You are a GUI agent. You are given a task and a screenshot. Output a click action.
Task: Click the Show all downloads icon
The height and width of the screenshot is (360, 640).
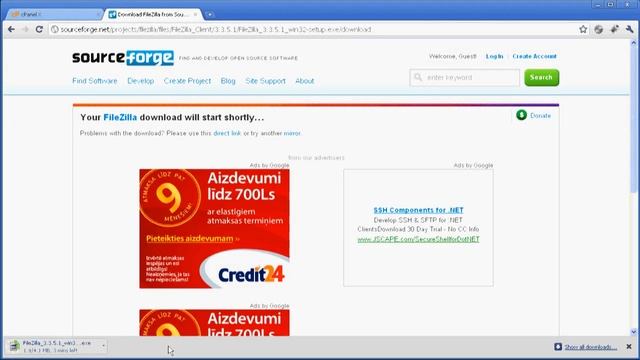click(x=558, y=347)
